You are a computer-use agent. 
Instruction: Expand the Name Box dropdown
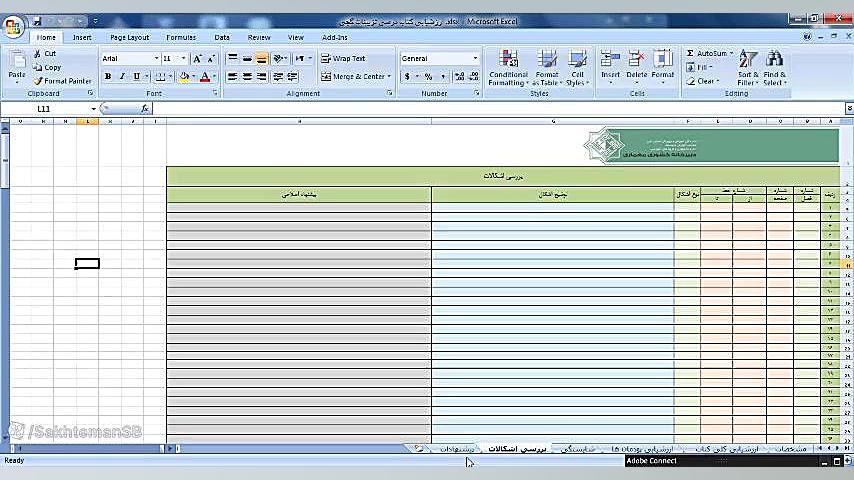(93, 109)
